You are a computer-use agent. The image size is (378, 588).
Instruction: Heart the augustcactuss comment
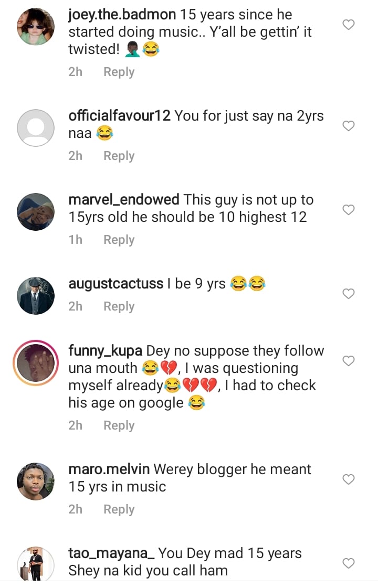pos(349,294)
